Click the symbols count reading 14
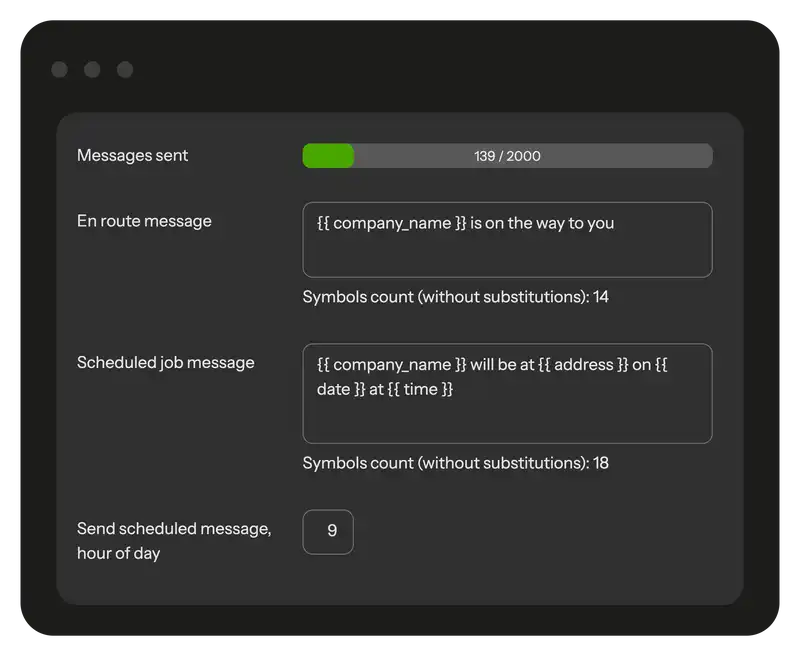This screenshot has width=800, height=656. click(455, 297)
